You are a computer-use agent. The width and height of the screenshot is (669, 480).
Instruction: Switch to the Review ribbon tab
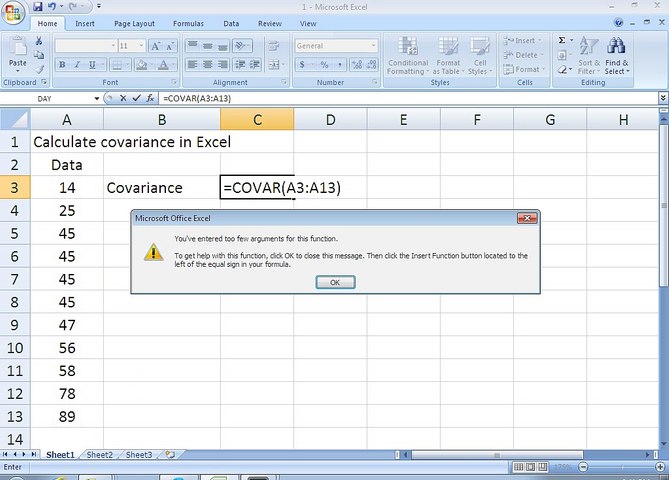point(270,23)
